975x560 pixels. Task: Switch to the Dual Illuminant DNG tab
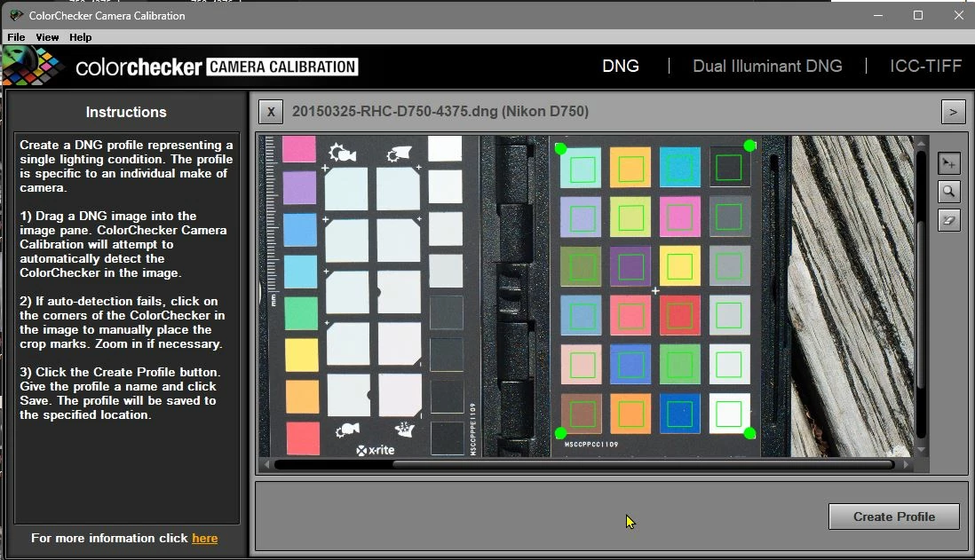[x=767, y=66]
